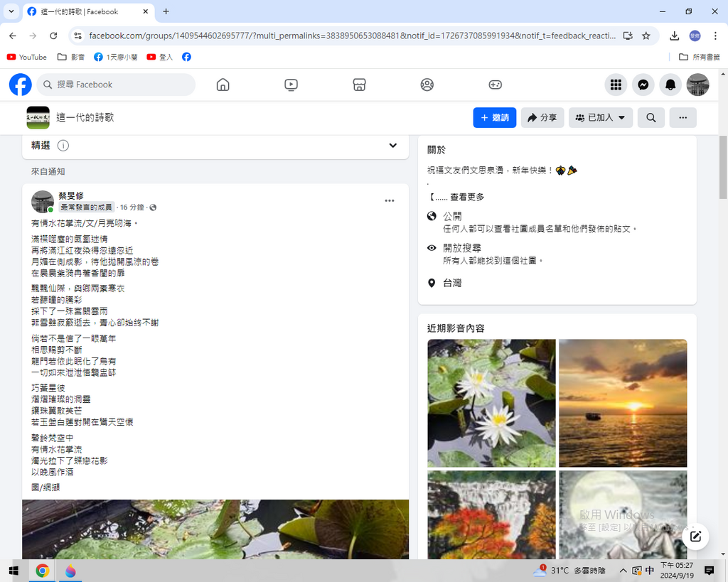The image size is (728, 582).
Task: Open the group's three-dot more menu
Action: [x=682, y=118]
